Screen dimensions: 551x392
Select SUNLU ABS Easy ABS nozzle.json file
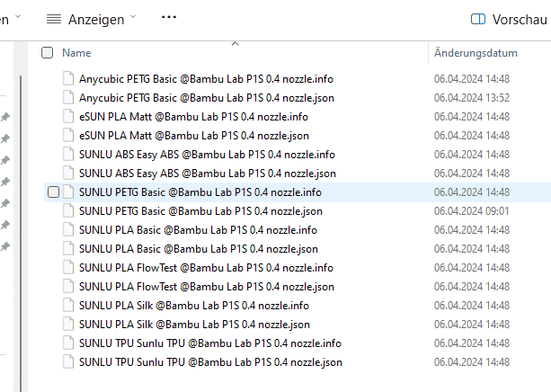(x=208, y=174)
